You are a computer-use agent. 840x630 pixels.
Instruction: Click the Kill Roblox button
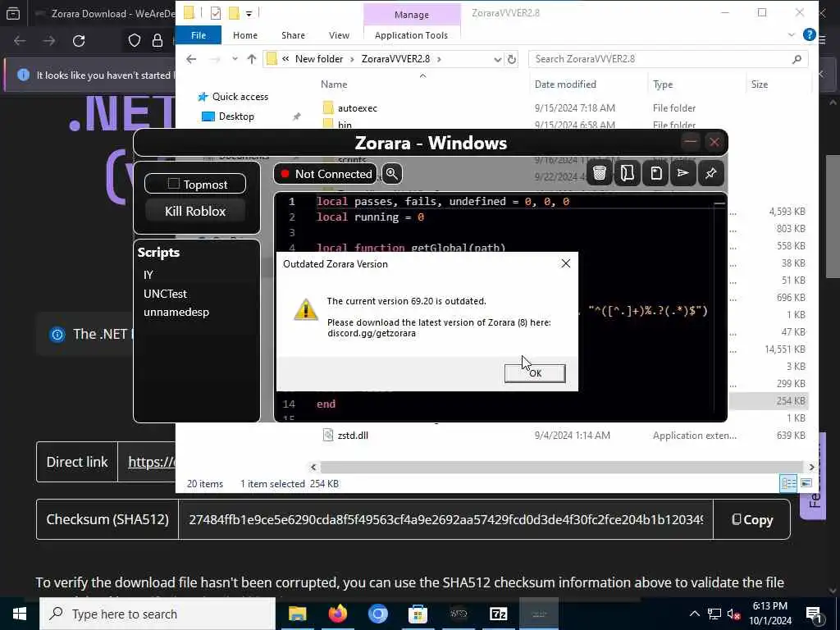pyautogui.click(x=195, y=211)
